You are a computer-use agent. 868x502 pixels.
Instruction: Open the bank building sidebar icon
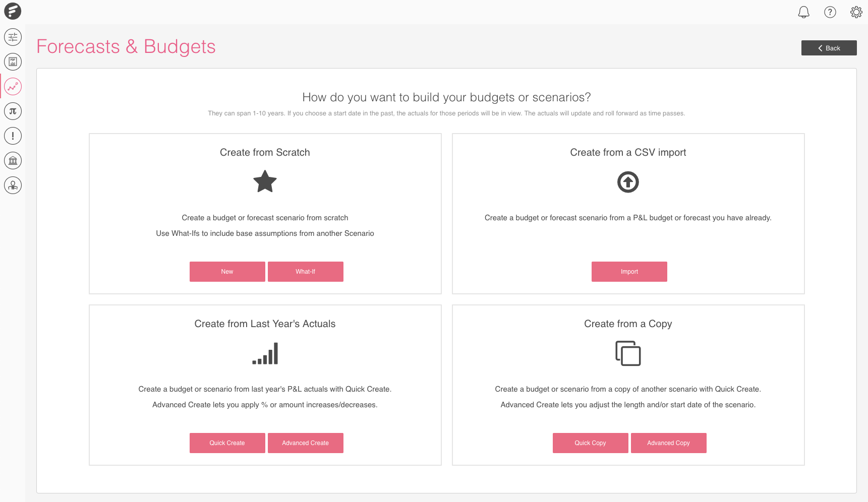(x=13, y=160)
